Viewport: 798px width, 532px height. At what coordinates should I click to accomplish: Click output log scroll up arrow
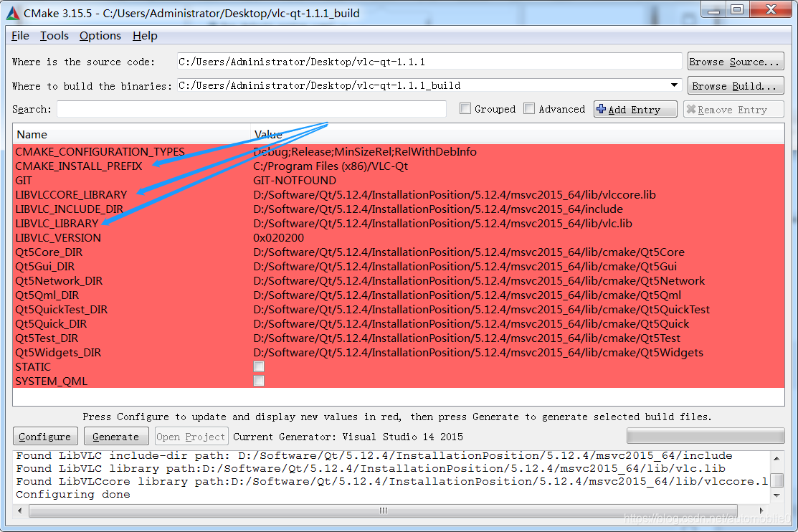776,458
